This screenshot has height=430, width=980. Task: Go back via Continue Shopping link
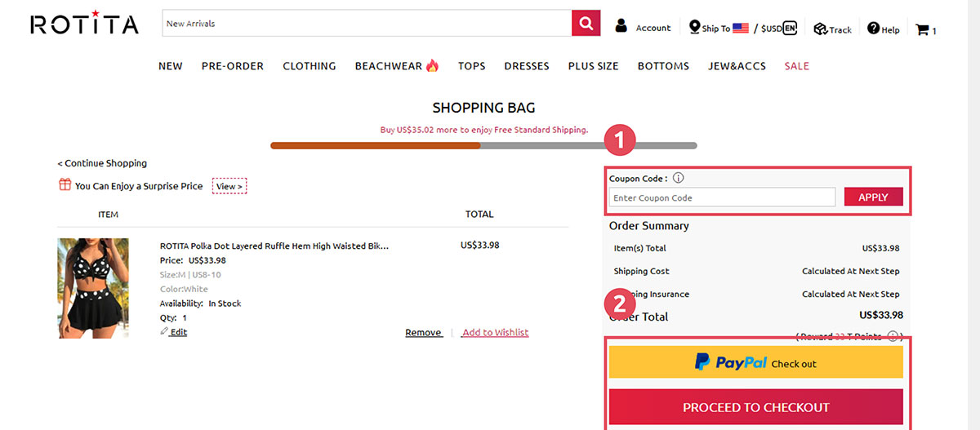pos(102,163)
